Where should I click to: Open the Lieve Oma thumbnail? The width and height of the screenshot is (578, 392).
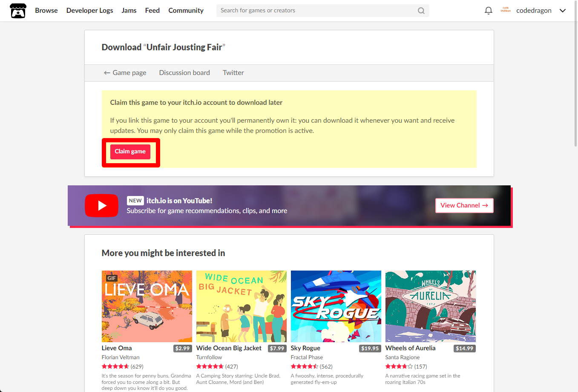147,306
